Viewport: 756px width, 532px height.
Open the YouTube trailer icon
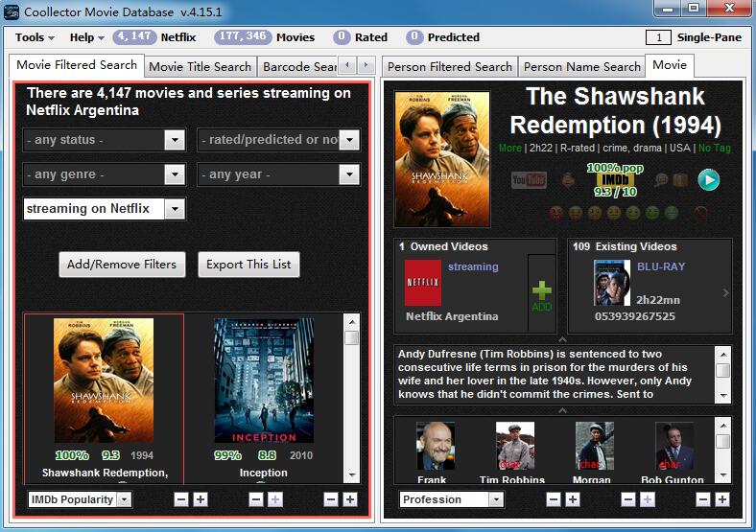pyautogui.click(x=529, y=179)
